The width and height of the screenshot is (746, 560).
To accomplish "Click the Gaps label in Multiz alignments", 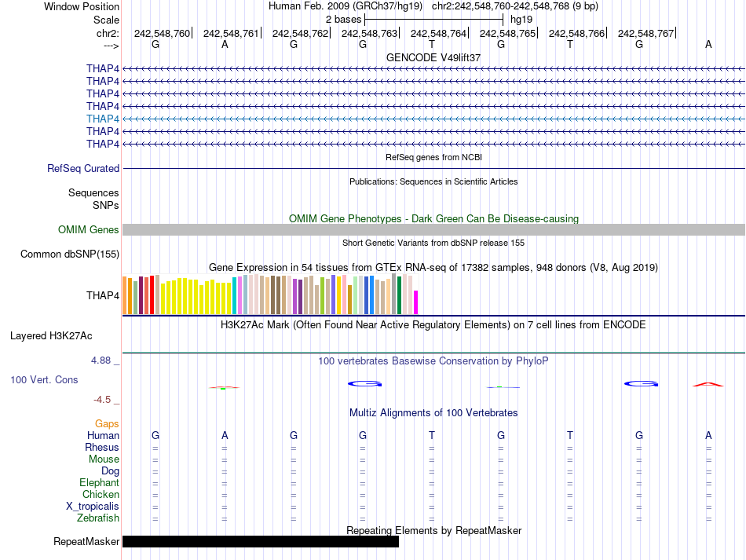I will tap(107, 423).
